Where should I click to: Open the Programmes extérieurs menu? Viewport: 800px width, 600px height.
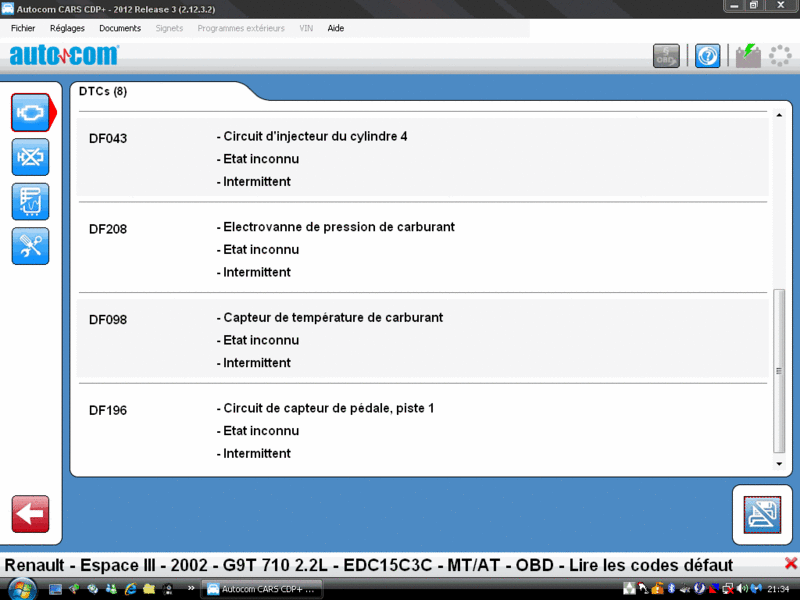click(241, 28)
